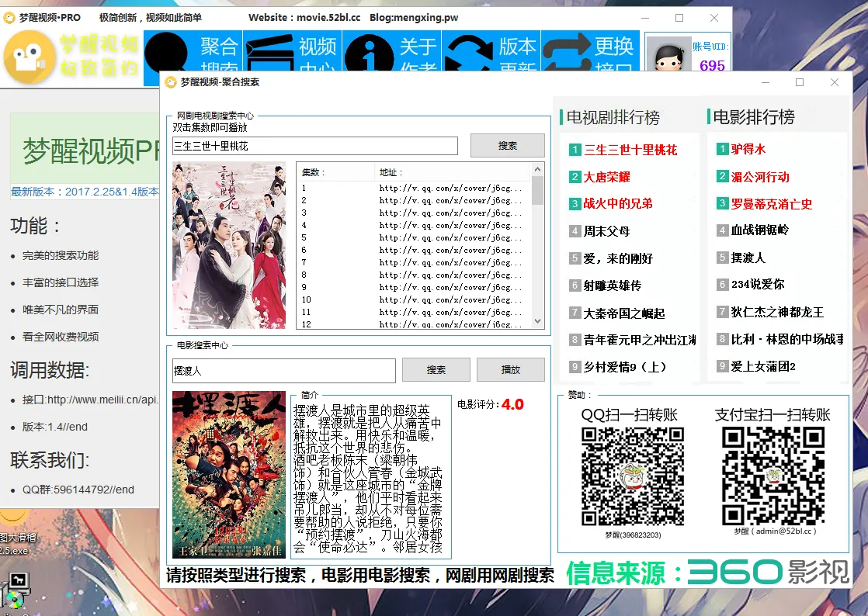Click the TV series search input field
The height and width of the screenshot is (616, 868).
tap(315, 146)
